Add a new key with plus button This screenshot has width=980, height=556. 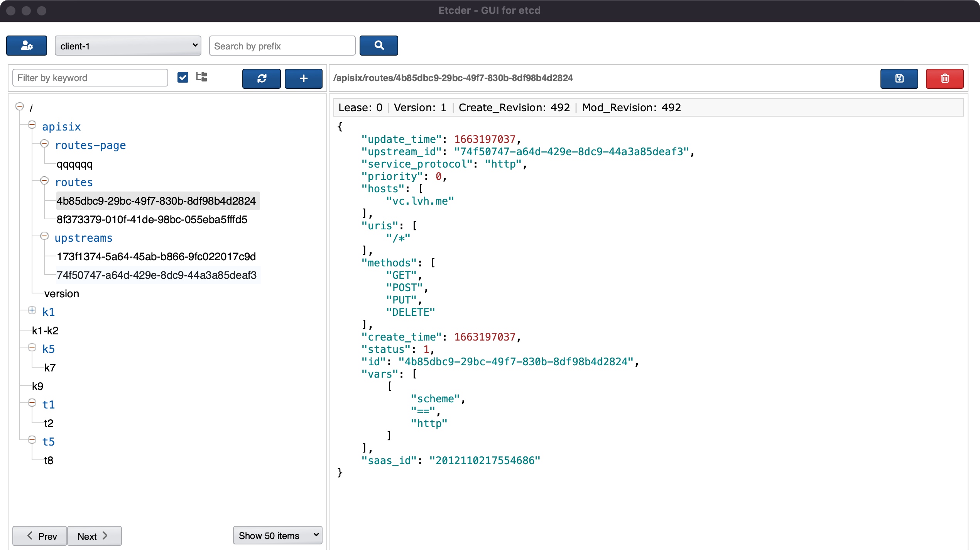pyautogui.click(x=303, y=78)
